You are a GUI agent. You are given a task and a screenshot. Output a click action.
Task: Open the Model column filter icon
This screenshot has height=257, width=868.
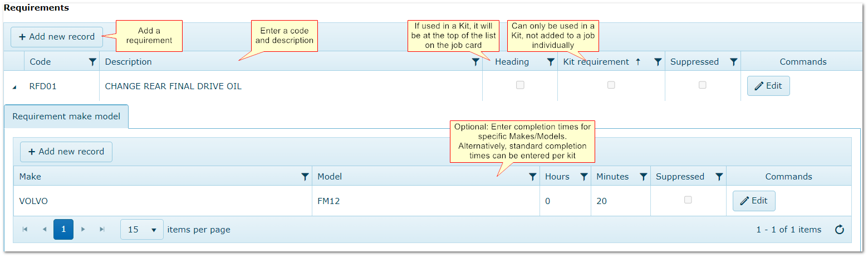coord(533,177)
